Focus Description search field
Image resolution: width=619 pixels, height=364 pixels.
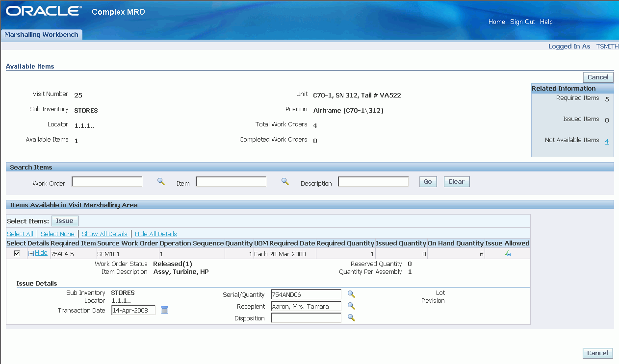pyautogui.click(x=373, y=182)
